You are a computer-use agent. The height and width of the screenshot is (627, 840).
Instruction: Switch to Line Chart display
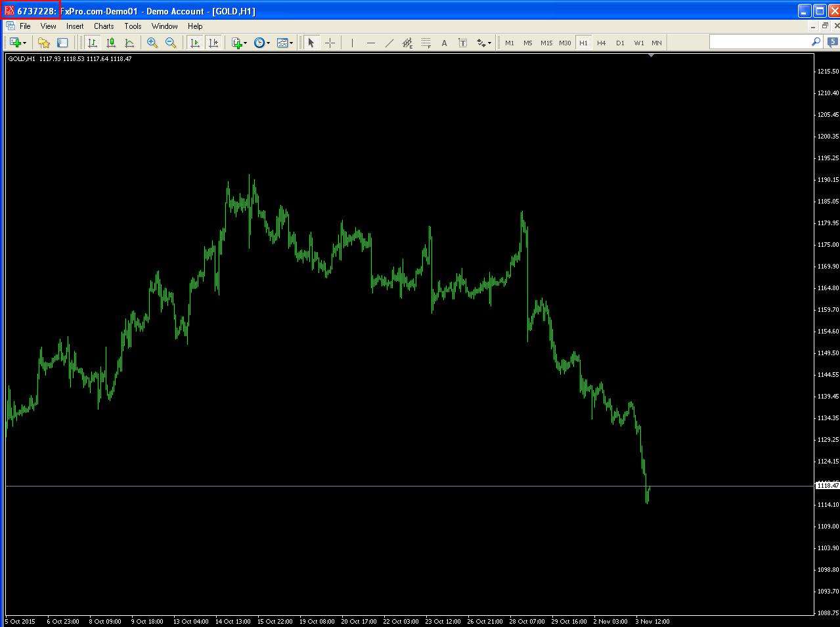click(129, 43)
